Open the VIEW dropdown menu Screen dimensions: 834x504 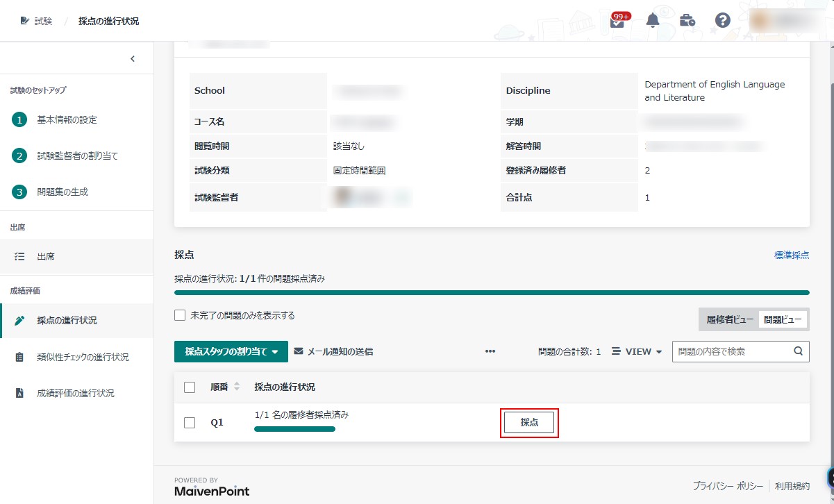[x=637, y=351]
